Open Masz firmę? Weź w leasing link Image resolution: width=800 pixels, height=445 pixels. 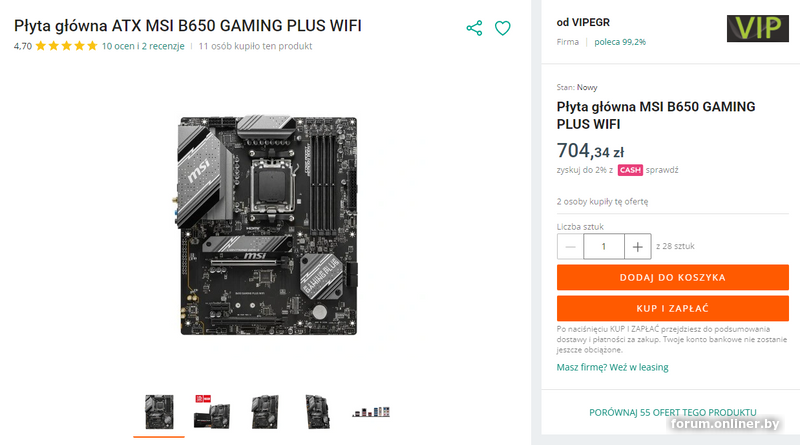[612, 367]
